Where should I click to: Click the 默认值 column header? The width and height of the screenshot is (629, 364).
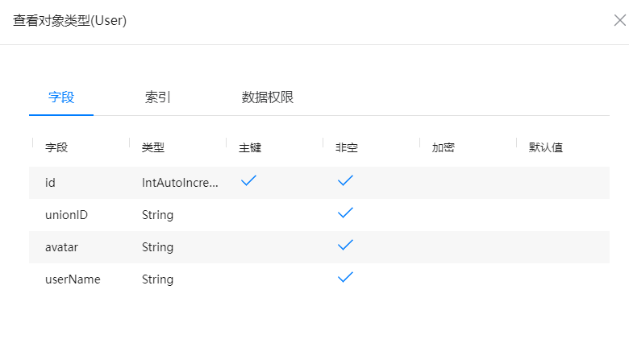click(x=546, y=148)
